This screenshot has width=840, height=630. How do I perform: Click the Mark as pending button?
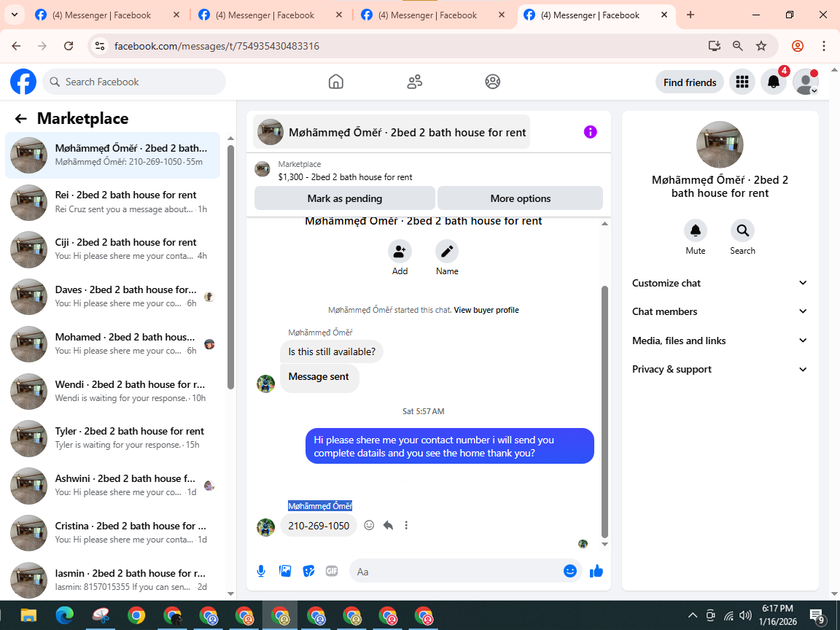pos(344,198)
